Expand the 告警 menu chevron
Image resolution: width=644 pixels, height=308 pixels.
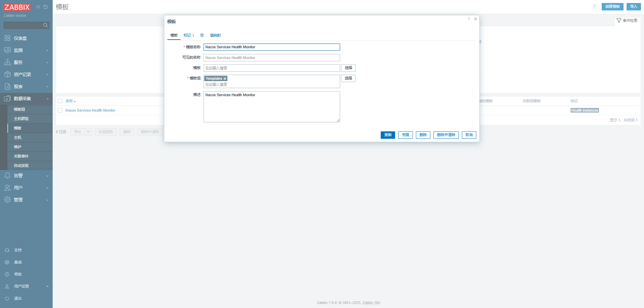[x=47, y=176]
